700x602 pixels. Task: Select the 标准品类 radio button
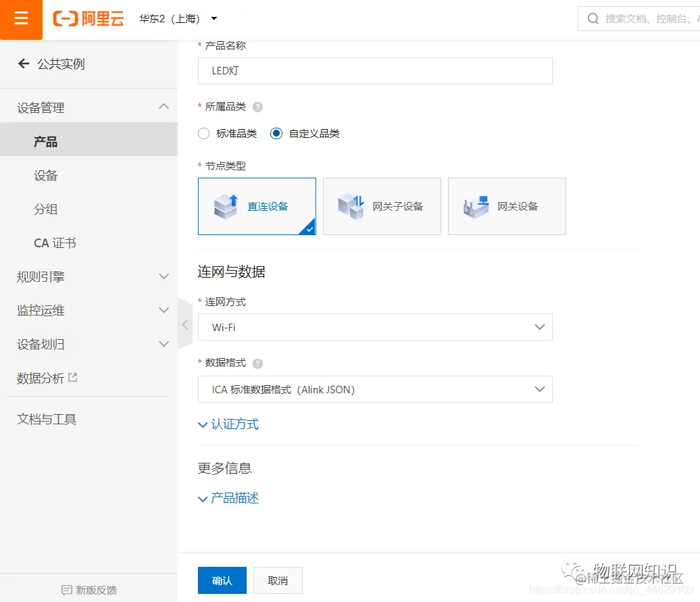(x=203, y=133)
